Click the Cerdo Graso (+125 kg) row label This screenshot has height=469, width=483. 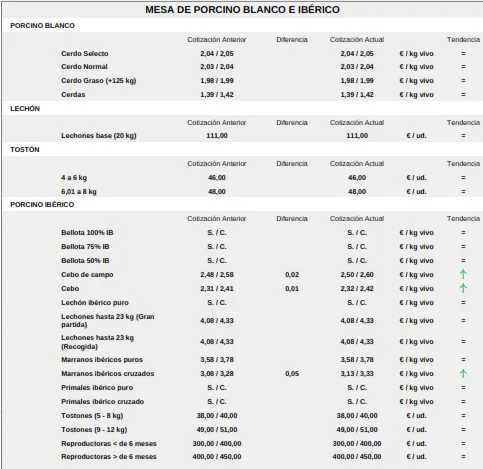(x=99, y=81)
